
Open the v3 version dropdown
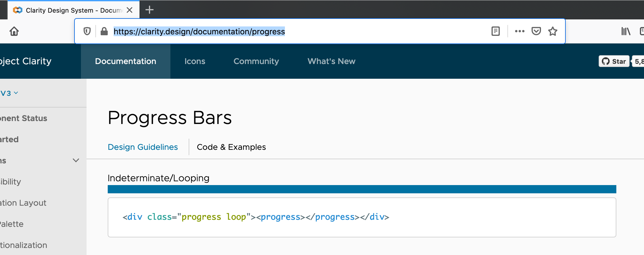9,93
